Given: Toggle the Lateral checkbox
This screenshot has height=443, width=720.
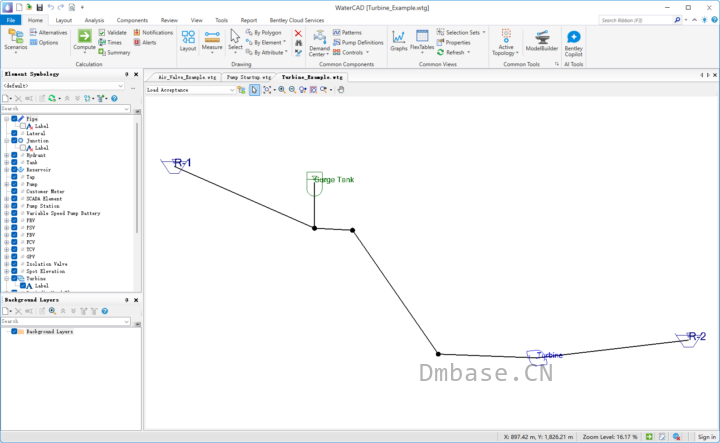Looking at the screenshot, I should 14,134.
